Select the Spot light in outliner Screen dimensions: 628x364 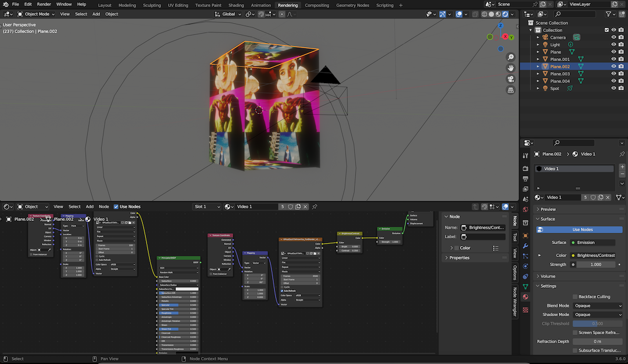pyautogui.click(x=555, y=88)
